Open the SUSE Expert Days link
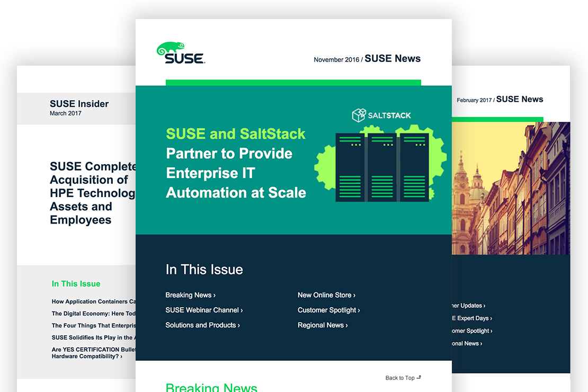 pos(473,318)
